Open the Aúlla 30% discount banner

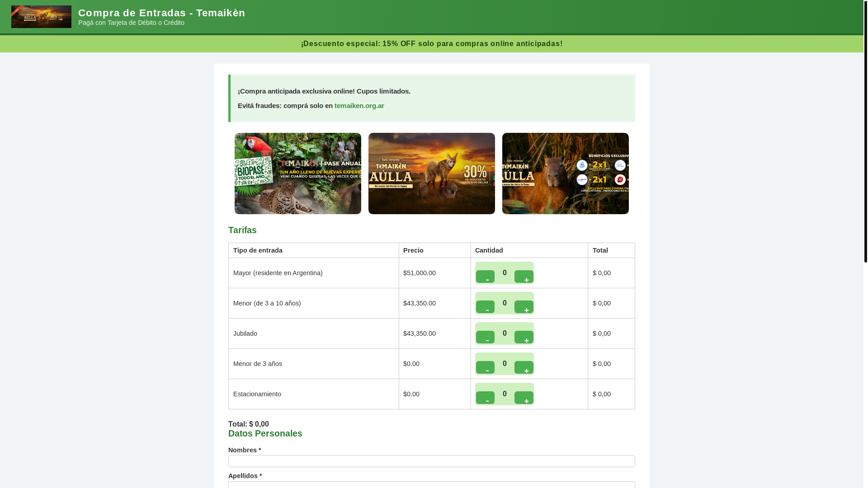point(432,174)
